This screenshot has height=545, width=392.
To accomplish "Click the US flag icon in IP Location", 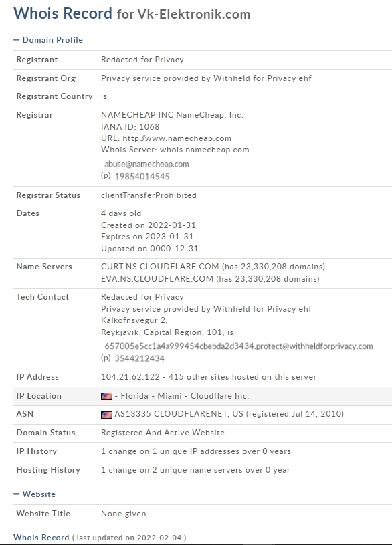I will pos(106,396).
